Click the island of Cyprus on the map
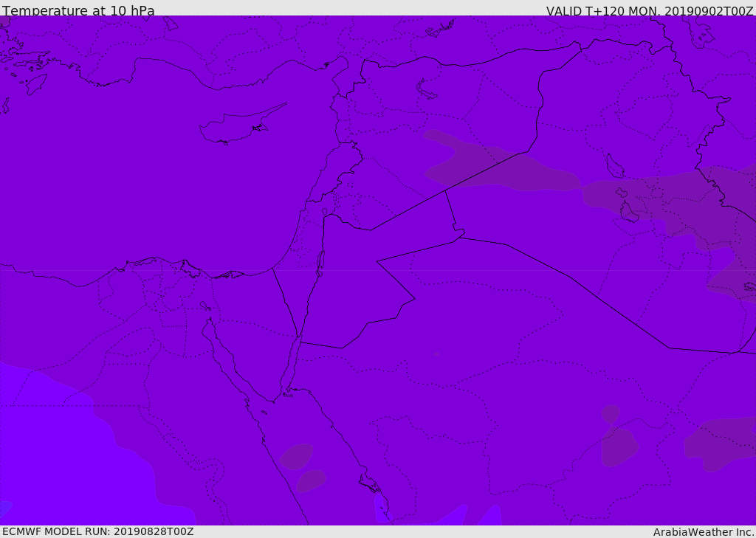The height and width of the screenshot is (538, 756). click(241, 125)
